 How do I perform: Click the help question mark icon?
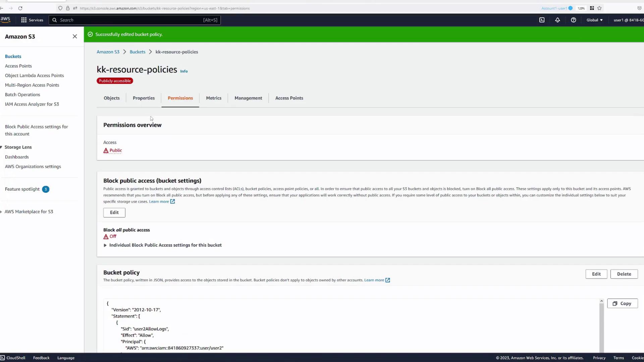pos(573,20)
